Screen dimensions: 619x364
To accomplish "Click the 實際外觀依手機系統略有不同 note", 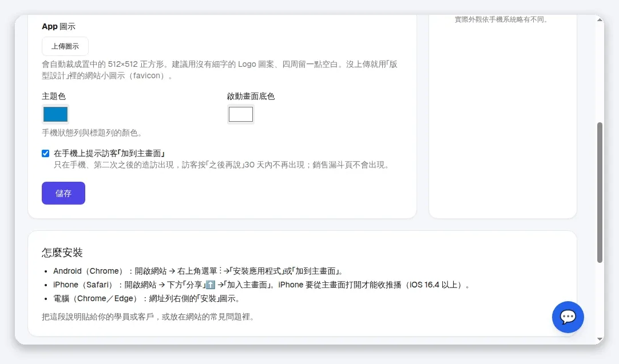I will coord(501,19).
